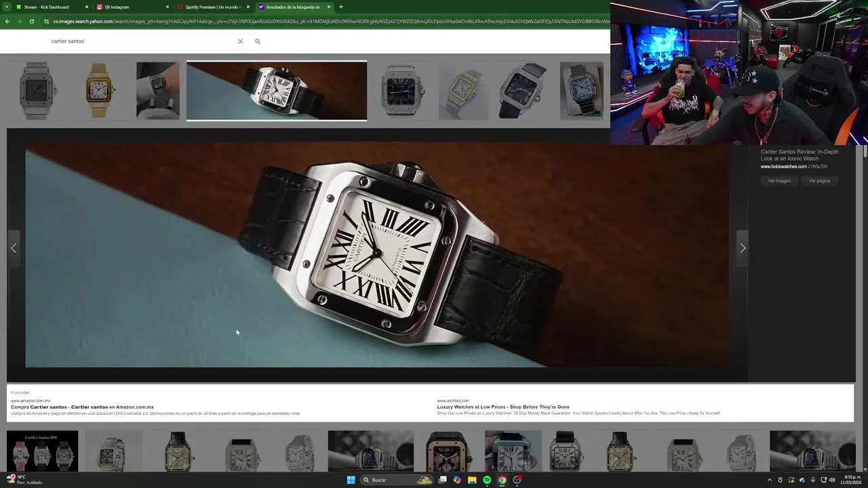
Task: Go to the previous image with left arrow
Action: [x=14, y=248]
